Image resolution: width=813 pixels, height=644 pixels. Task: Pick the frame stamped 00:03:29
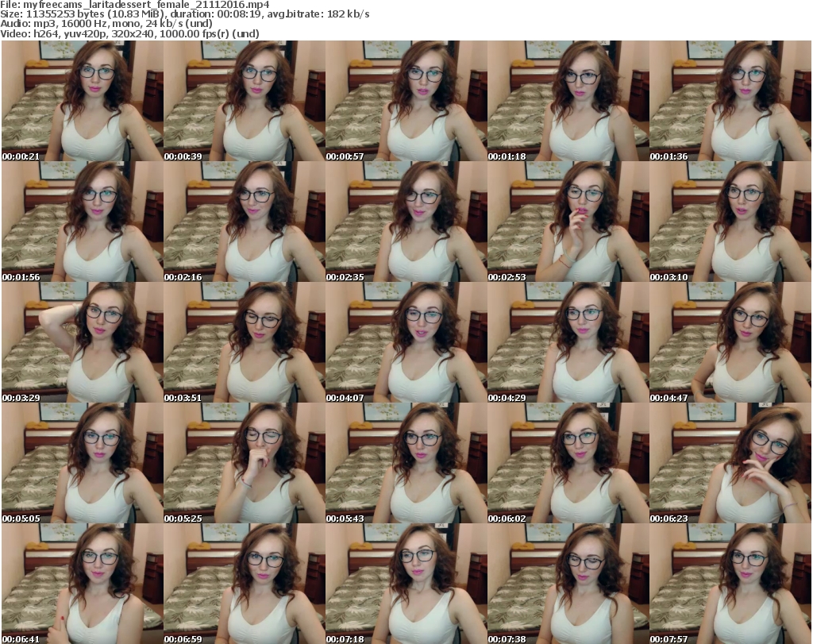pyautogui.click(x=83, y=343)
